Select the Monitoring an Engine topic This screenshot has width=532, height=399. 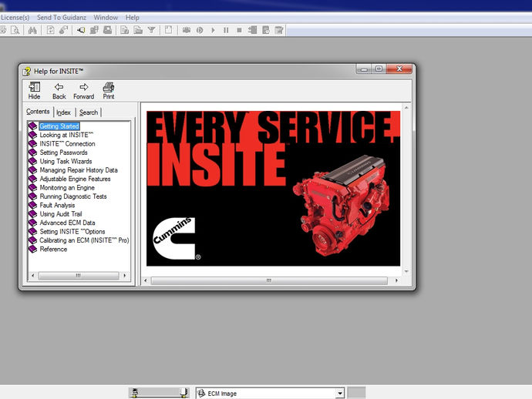[x=67, y=188]
